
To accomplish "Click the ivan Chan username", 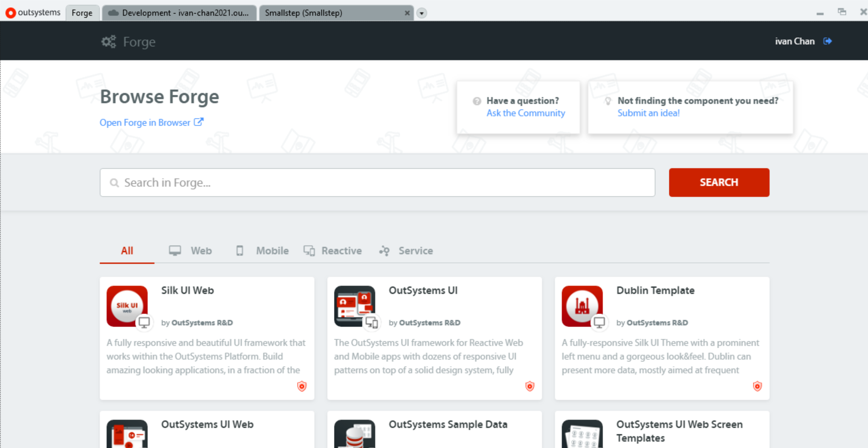I will [x=795, y=41].
